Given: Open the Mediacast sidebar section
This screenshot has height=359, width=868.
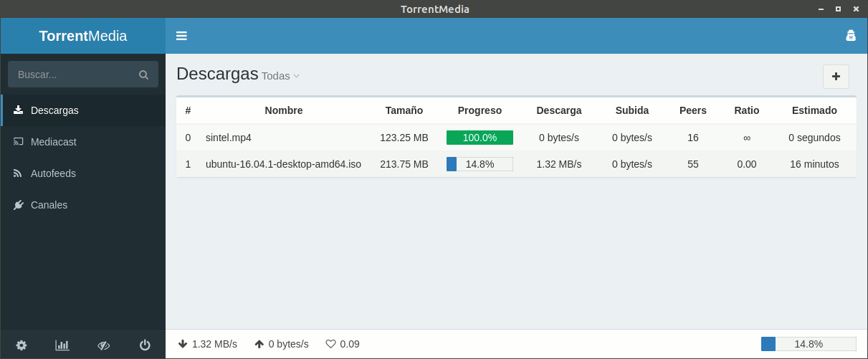Looking at the screenshot, I should click(83, 142).
